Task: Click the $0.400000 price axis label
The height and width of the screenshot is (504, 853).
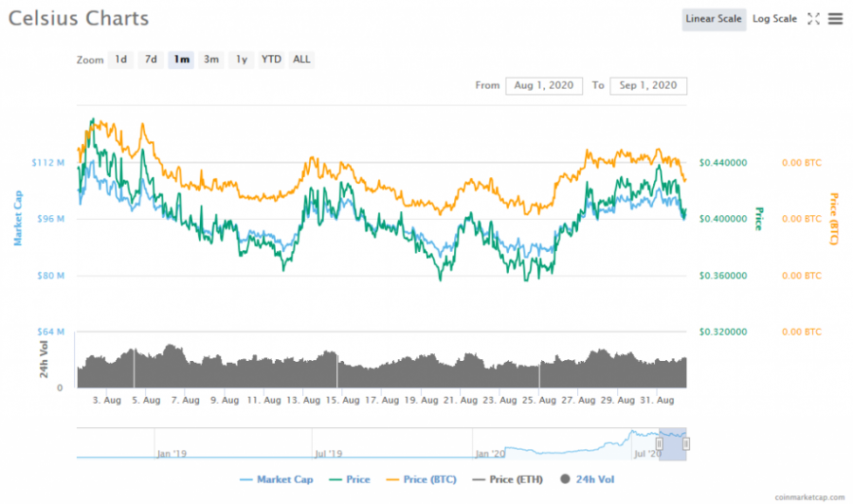Action: point(723,219)
